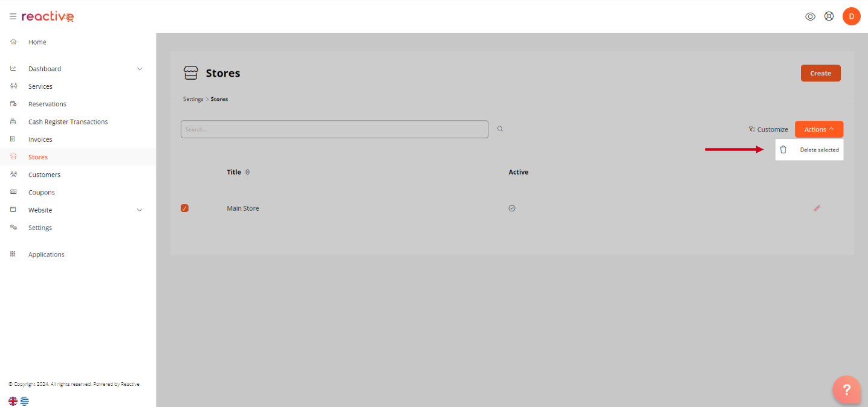868x407 pixels.
Task: Click the Create store button
Action: 820,73
